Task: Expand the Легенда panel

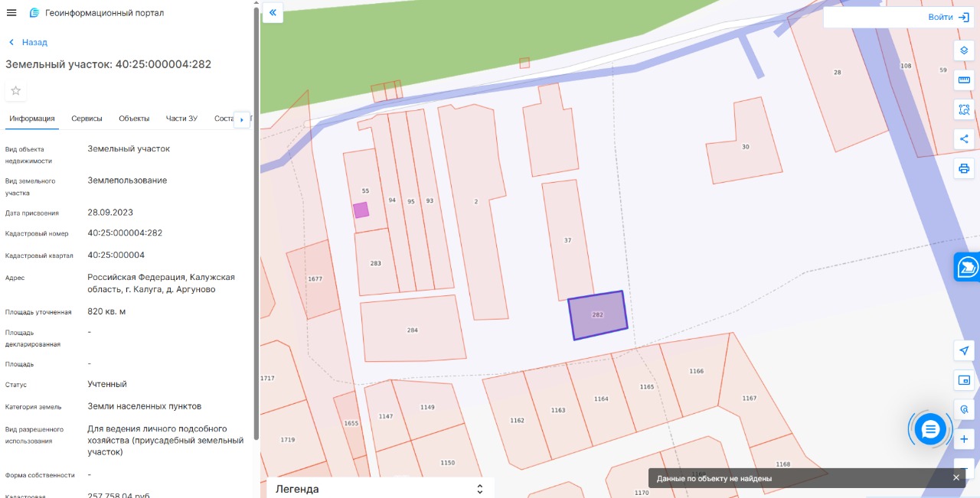Action: point(381,489)
